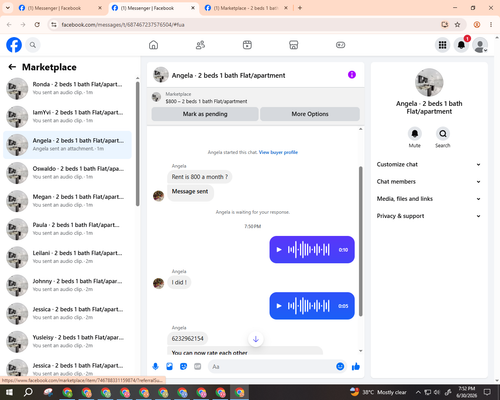Bookmark this page star icon

[457, 24]
